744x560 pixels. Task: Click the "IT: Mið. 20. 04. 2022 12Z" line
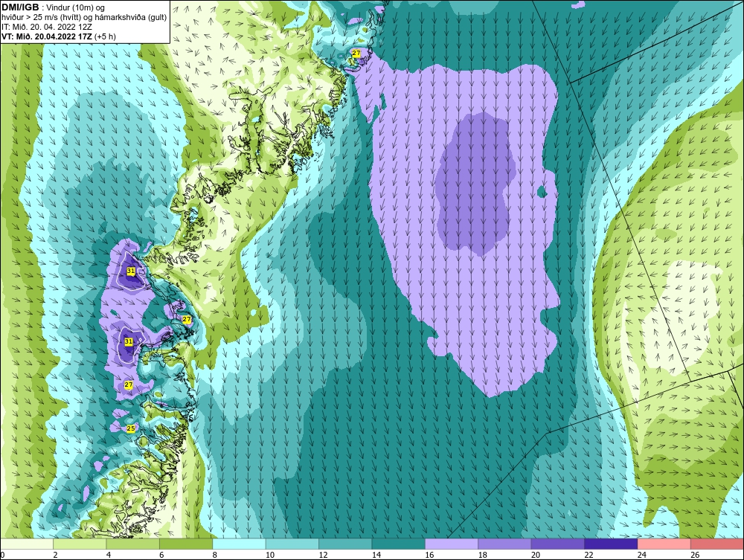point(45,27)
